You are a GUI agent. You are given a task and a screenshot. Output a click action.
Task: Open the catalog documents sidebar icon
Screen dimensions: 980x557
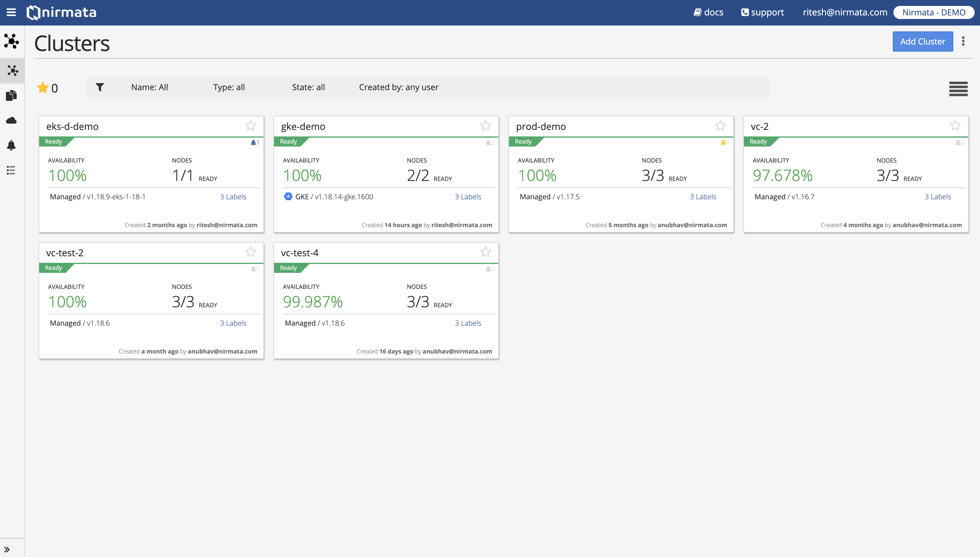[12, 95]
